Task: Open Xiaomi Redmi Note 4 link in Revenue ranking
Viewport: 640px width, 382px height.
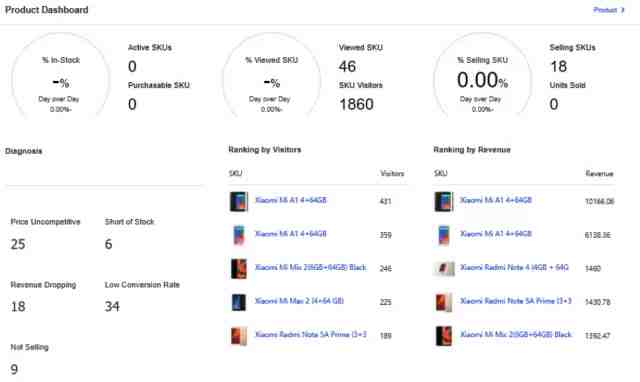Action: pos(514,267)
